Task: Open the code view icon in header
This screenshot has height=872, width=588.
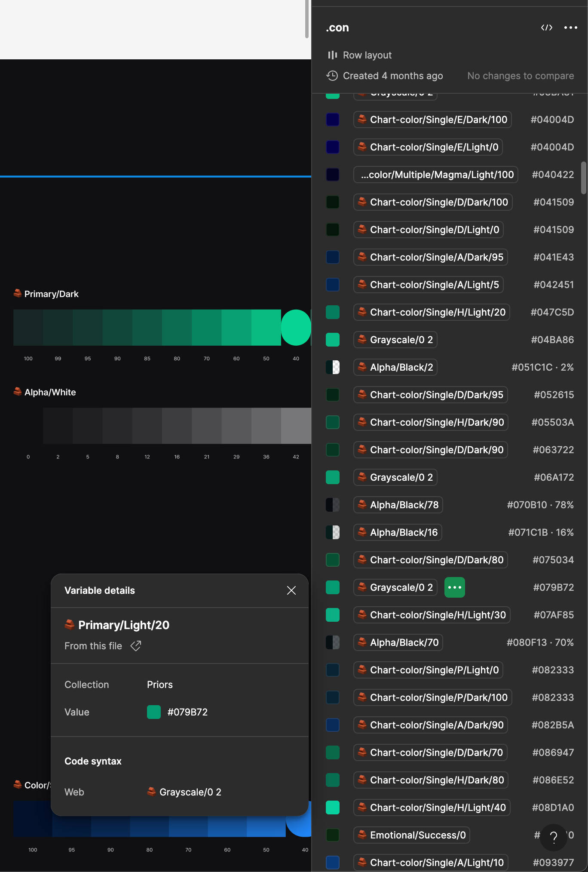Action: pyautogui.click(x=546, y=28)
